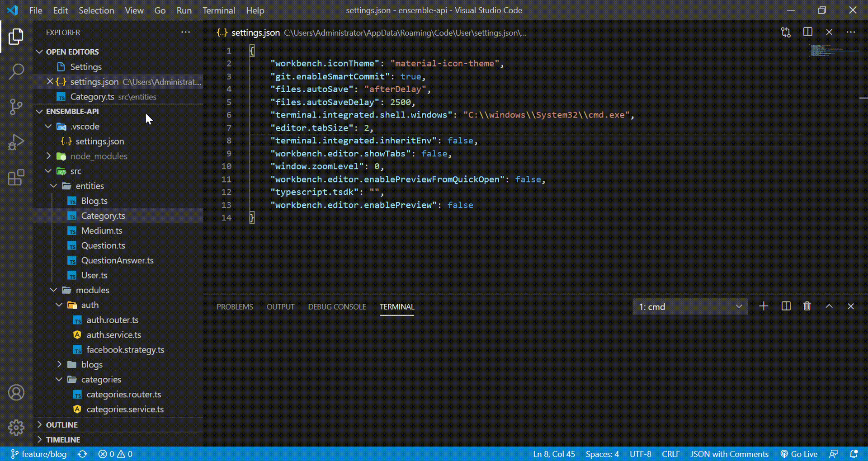The width and height of the screenshot is (868, 461).
Task: Open the Source Control view
Action: 16,107
